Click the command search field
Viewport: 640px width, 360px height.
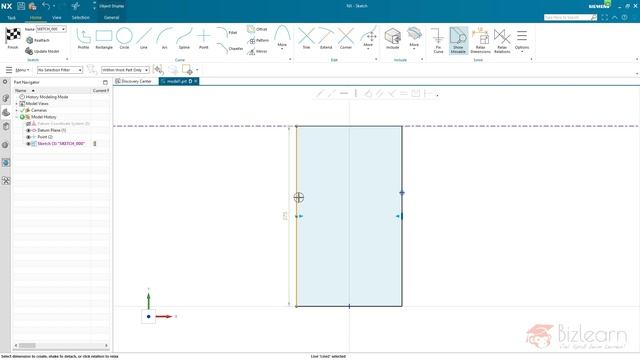(570, 17)
